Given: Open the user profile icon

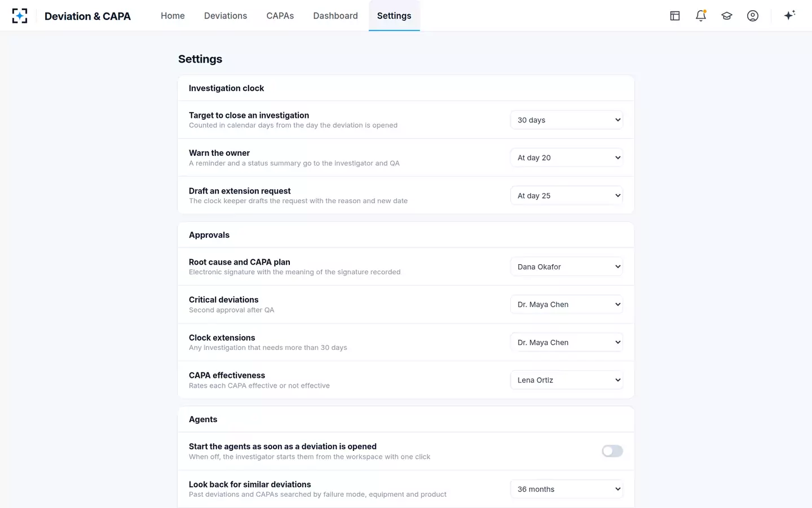Looking at the screenshot, I should [x=753, y=16].
